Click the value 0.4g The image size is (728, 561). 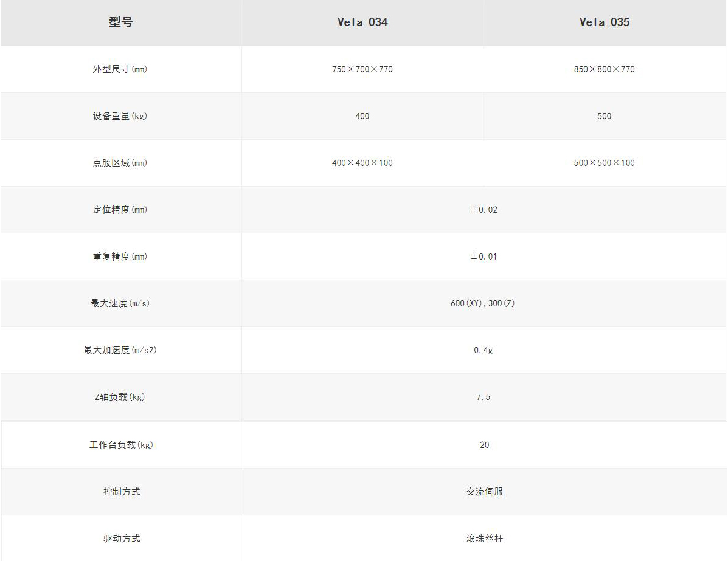click(x=484, y=350)
